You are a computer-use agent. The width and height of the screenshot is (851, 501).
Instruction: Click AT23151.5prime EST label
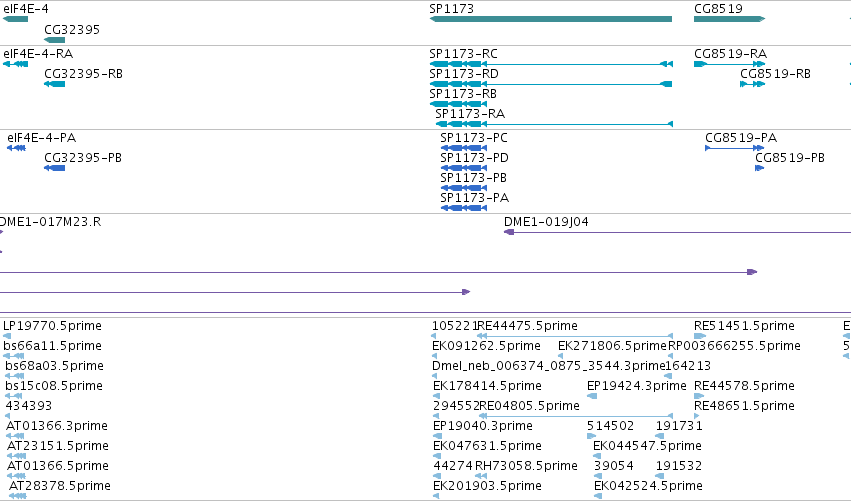(x=58, y=446)
